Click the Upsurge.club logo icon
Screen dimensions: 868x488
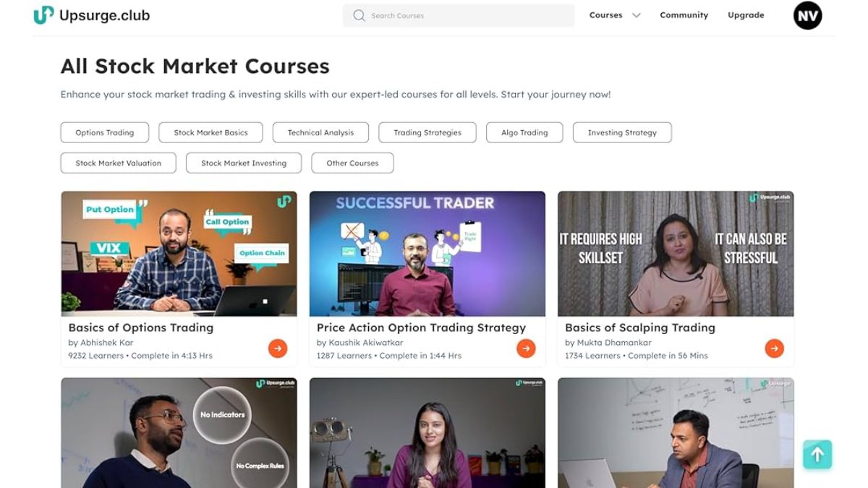tap(43, 15)
